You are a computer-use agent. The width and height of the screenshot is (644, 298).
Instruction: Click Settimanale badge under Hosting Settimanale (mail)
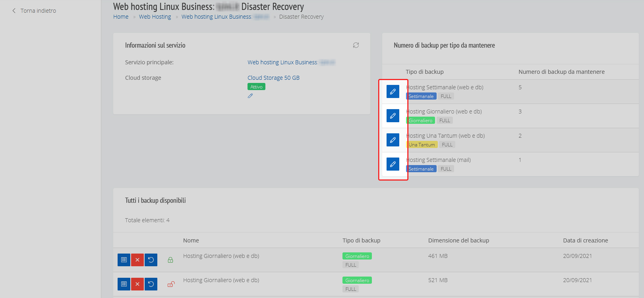tap(421, 169)
